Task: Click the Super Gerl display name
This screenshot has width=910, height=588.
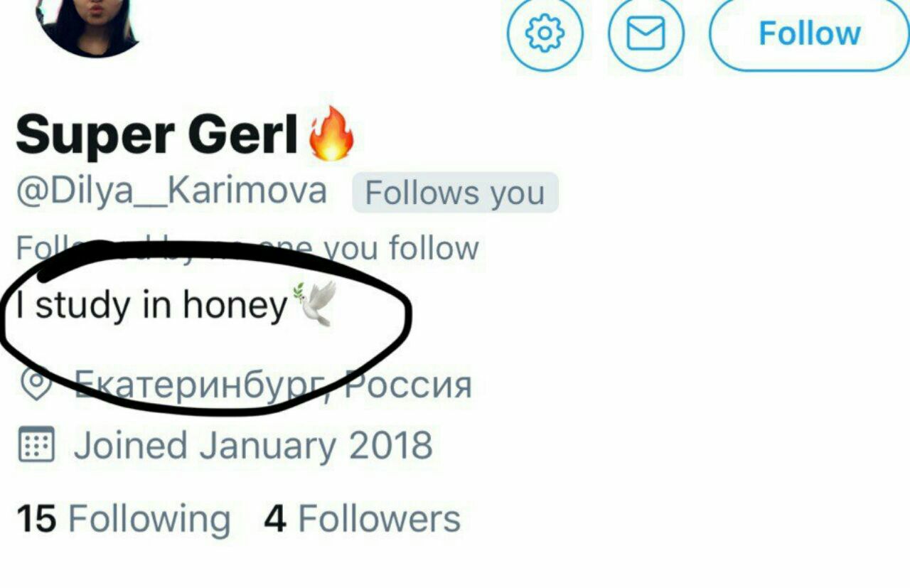Action: click(157, 134)
